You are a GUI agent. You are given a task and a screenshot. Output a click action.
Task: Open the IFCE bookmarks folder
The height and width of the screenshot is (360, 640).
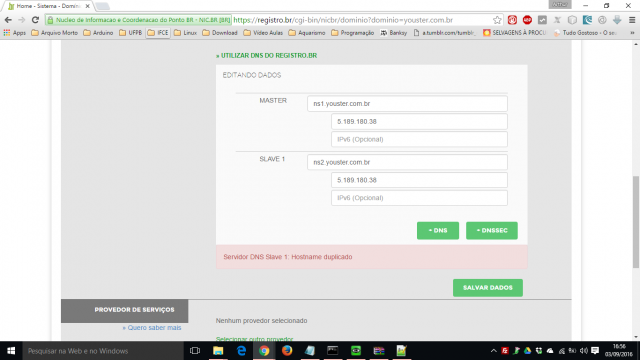point(158,33)
